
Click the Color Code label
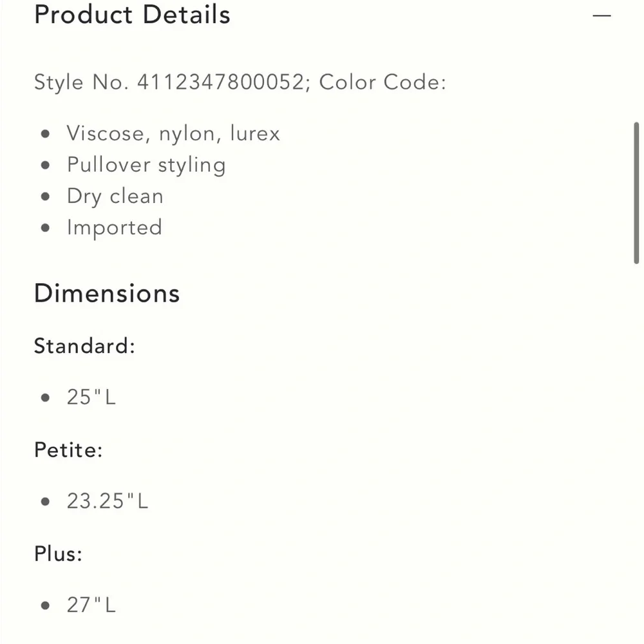point(383,82)
